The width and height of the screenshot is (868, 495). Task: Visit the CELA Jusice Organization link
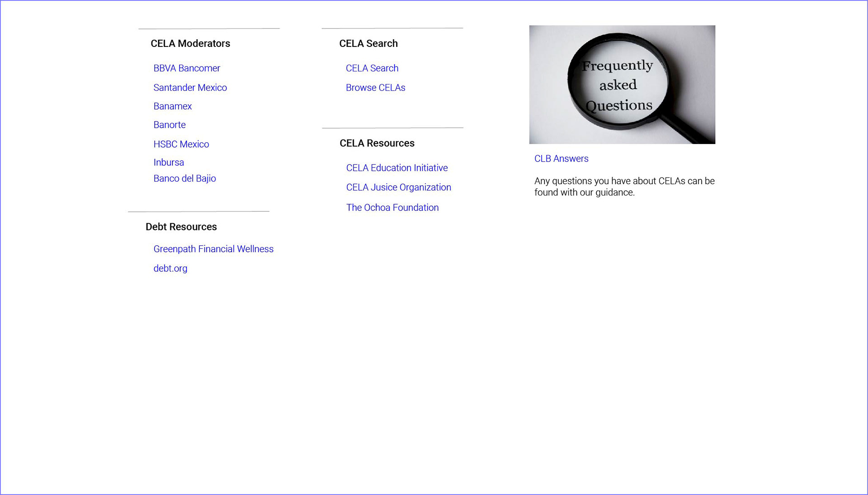pos(398,187)
